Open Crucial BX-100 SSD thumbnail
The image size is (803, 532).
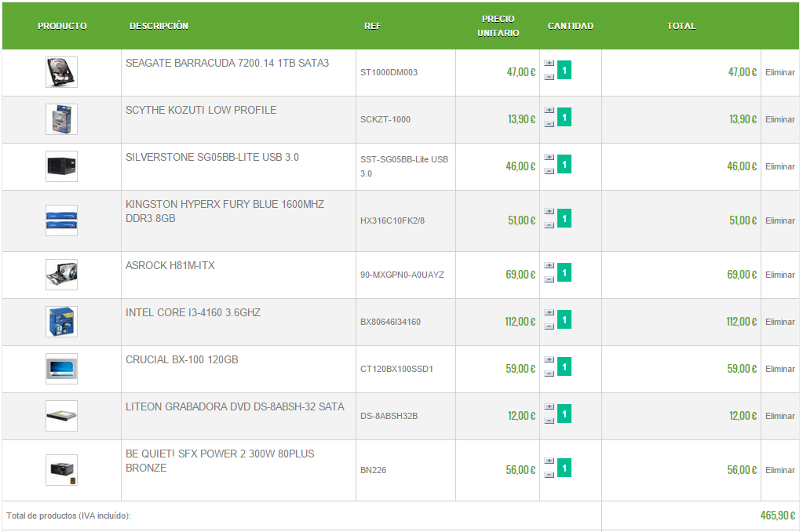pos(61,369)
